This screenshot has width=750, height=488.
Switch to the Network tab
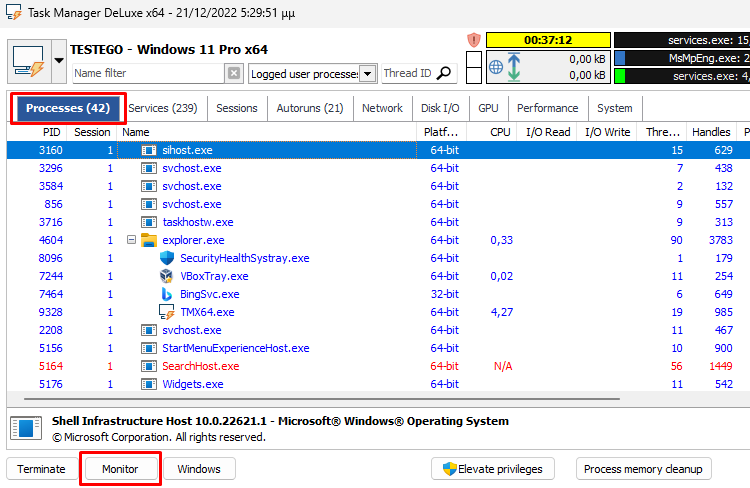click(x=382, y=108)
